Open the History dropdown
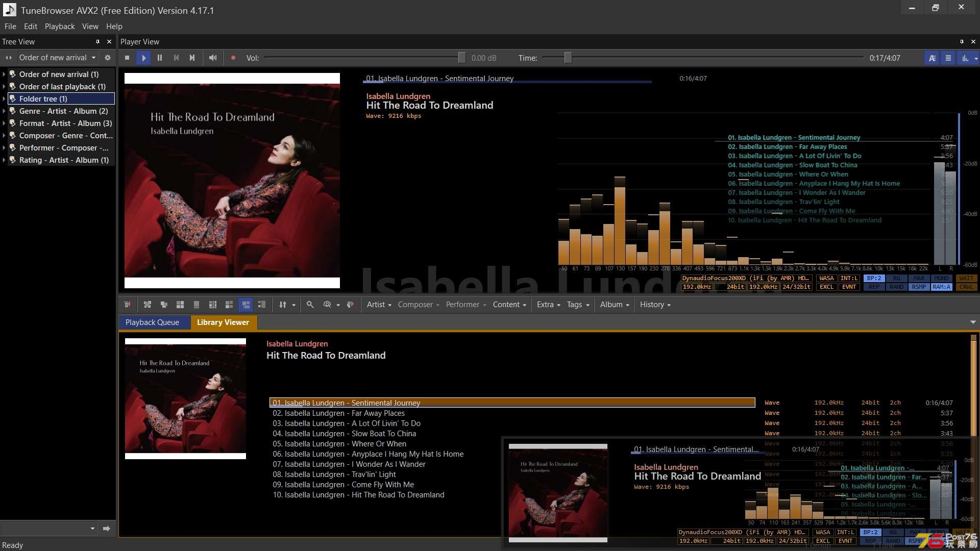The image size is (980, 551). (655, 305)
